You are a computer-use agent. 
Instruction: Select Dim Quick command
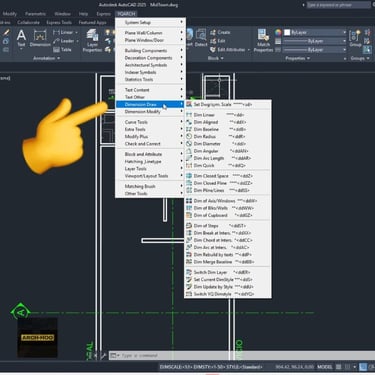(228, 165)
